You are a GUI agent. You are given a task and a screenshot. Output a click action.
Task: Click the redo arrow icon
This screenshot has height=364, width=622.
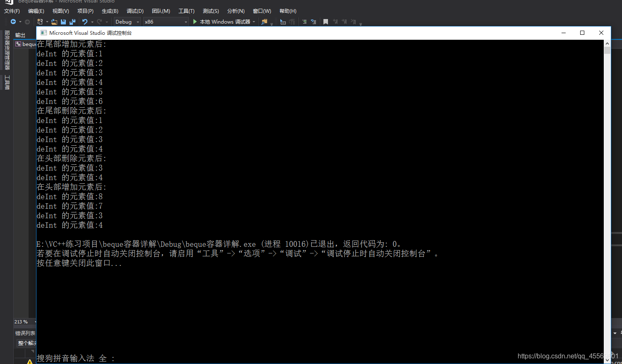tap(99, 22)
